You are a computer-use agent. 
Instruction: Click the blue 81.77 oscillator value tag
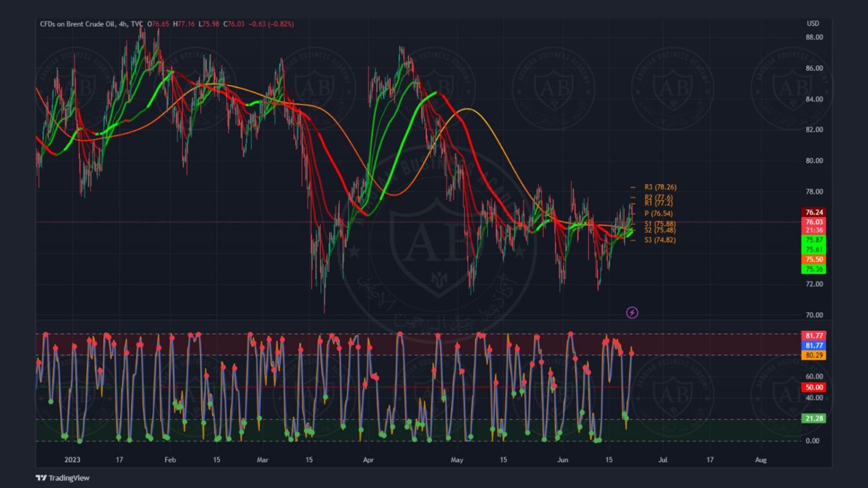point(814,345)
